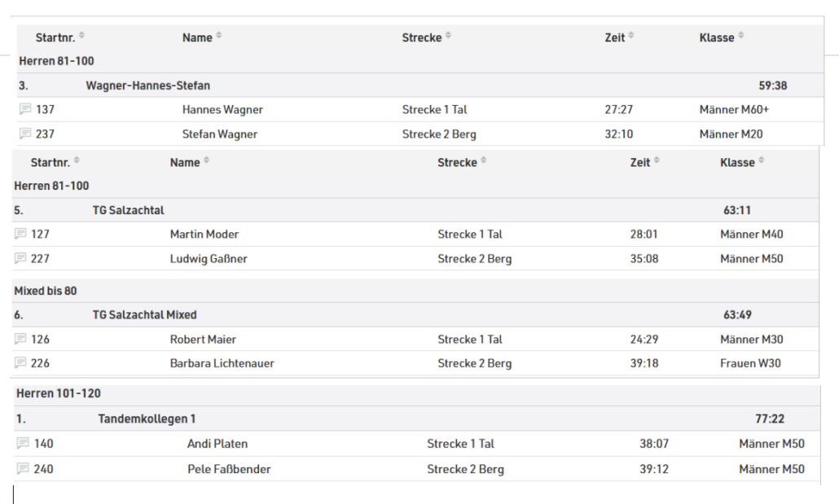Select team row TG Salzachtal Mixed
The width and height of the screenshot is (839, 504).
(x=415, y=314)
